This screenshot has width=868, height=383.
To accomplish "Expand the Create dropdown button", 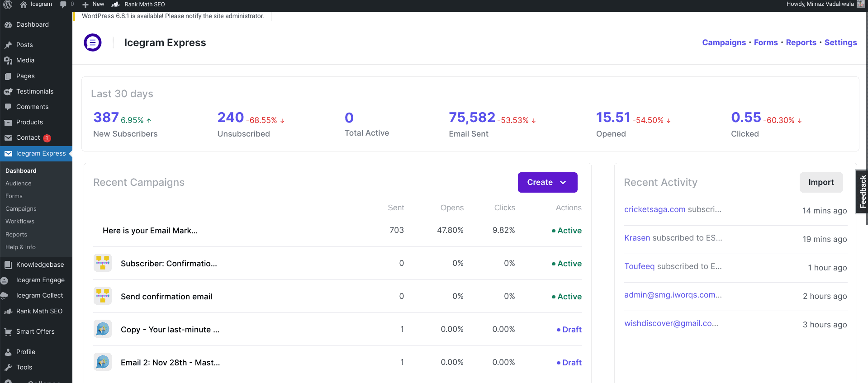I will pos(547,182).
